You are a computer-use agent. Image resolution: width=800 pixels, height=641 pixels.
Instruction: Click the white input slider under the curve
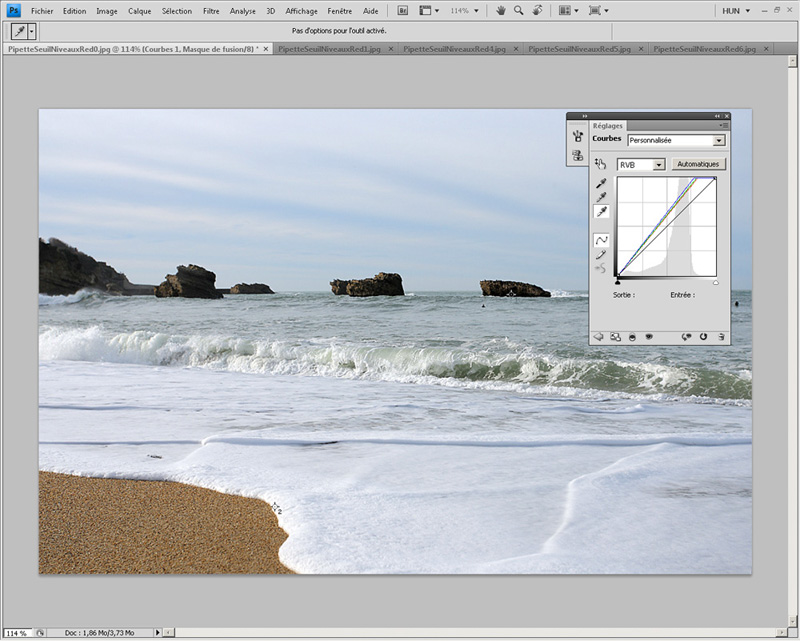click(715, 282)
